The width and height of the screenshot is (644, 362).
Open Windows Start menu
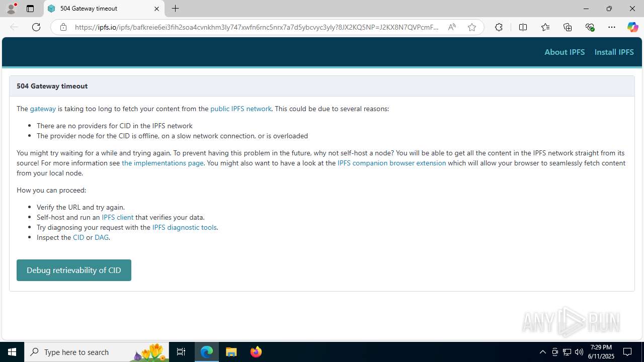[12, 352]
